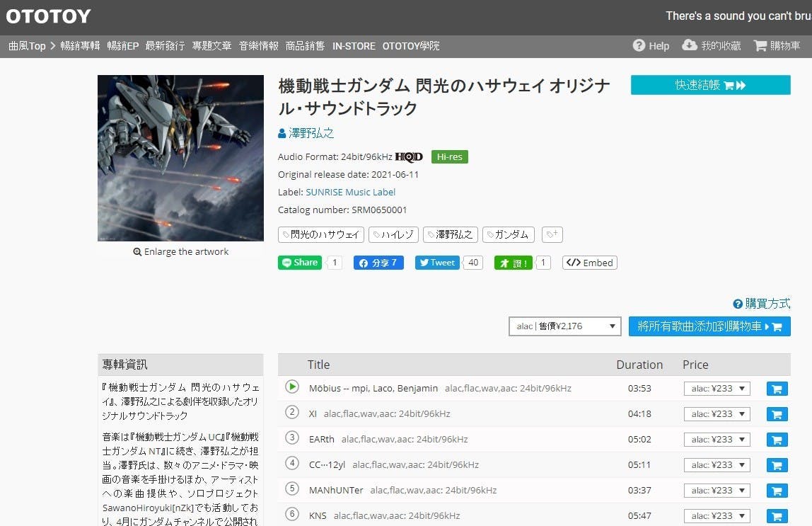Open 專題文章 in navigation

(211, 45)
